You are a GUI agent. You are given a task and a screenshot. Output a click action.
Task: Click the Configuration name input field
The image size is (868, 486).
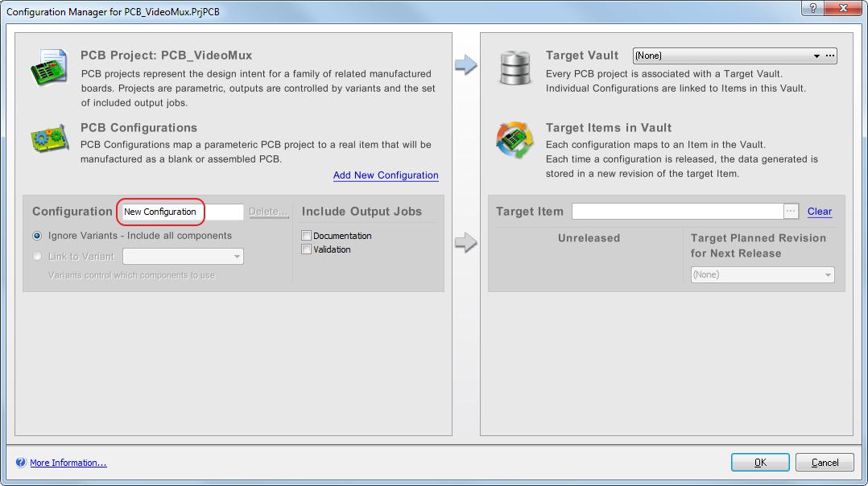pyautogui.click(x=182, y=212)
